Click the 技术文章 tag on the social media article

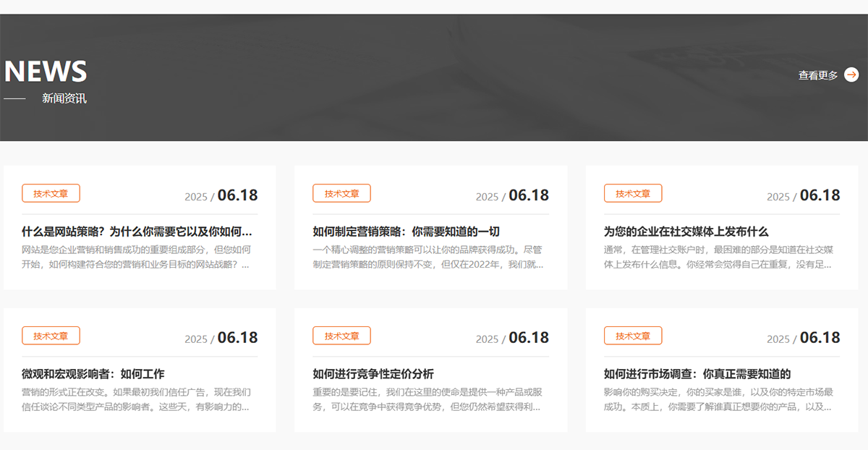point(631,193)
